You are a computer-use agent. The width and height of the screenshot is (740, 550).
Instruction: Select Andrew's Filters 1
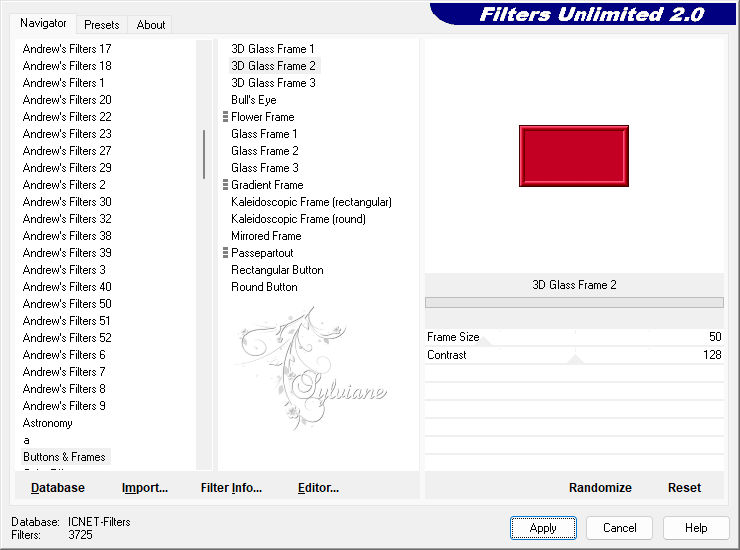63,83
